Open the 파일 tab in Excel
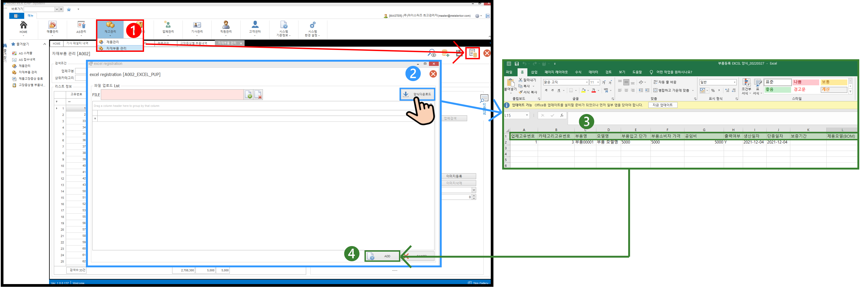The width and height of the screenshot is (868, 287). 509,72
